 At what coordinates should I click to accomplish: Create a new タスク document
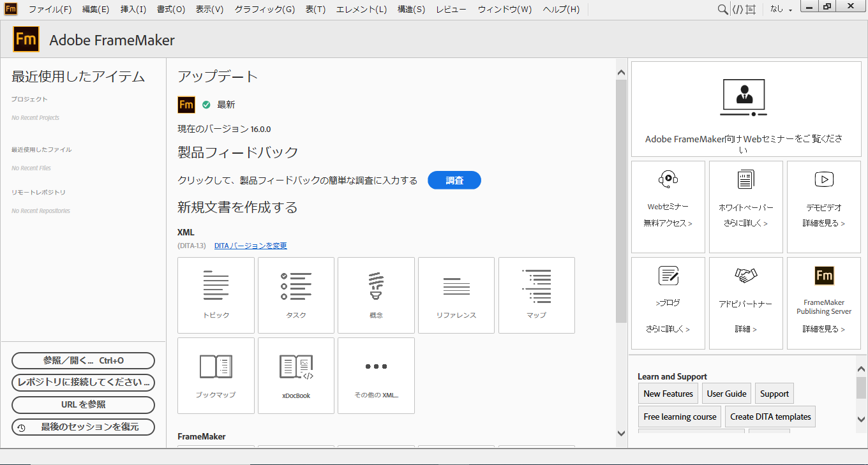tap(296, 295)
